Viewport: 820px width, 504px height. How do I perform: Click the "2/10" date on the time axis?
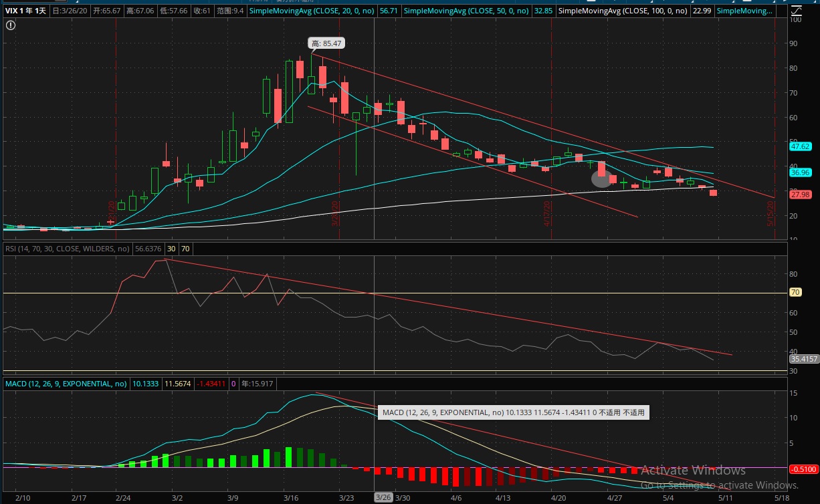pyautogui.click(x=23, y=498)
